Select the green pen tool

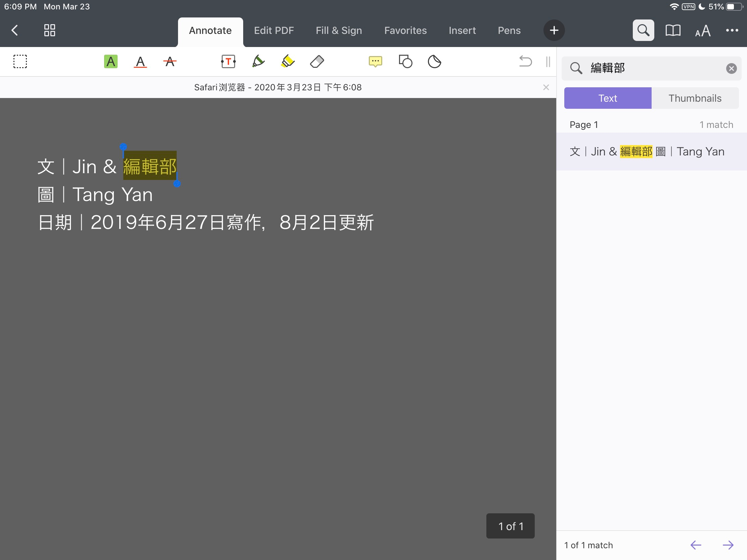click(x=258, y=62)
